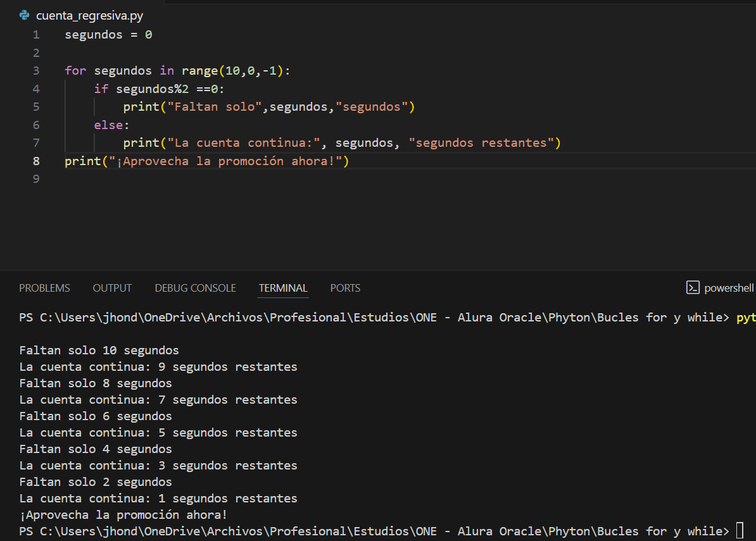The image size is (756, 541).
Task: Show the DEBUG CONSOLE tab
Action: pos(195,288)
